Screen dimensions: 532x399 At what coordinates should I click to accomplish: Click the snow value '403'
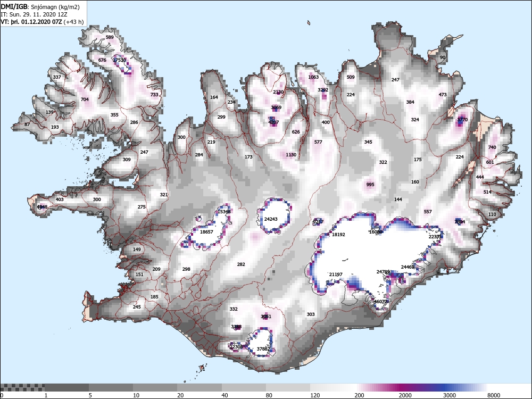tap(60, 199)
